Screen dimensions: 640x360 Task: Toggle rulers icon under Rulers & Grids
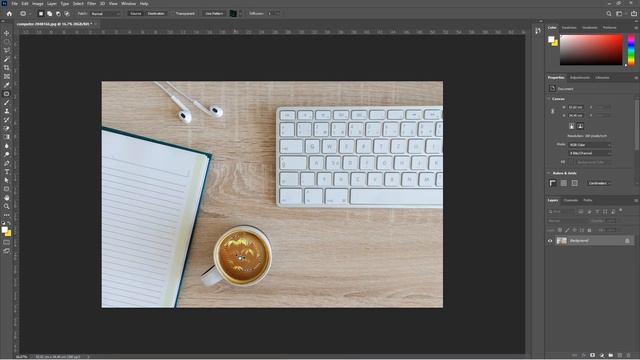pyautogui.click(x=553, y=183)
